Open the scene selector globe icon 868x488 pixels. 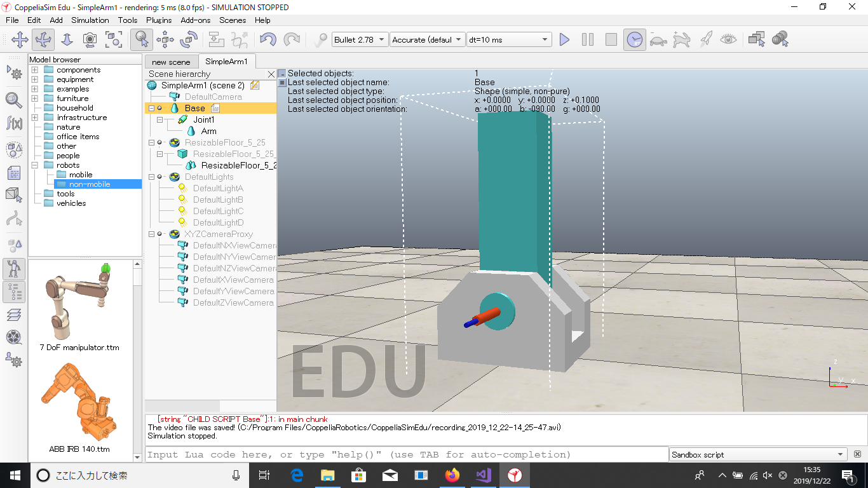coord(780,39)
